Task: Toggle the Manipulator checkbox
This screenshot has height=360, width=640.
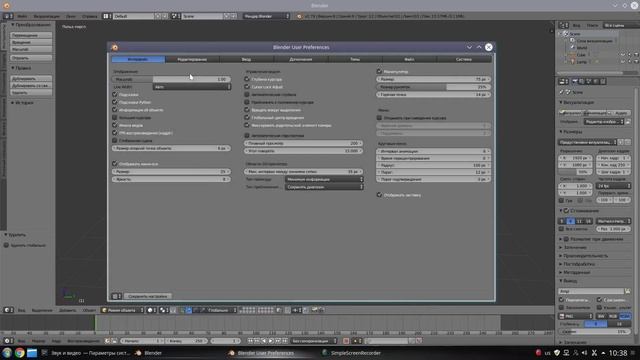Action: [379, 71]
